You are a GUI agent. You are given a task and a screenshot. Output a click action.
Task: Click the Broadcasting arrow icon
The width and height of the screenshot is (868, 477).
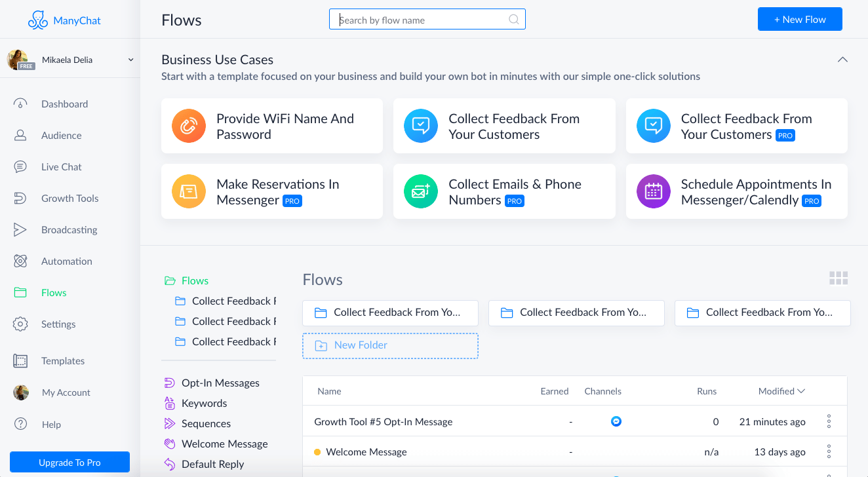(x=20, y=229)
